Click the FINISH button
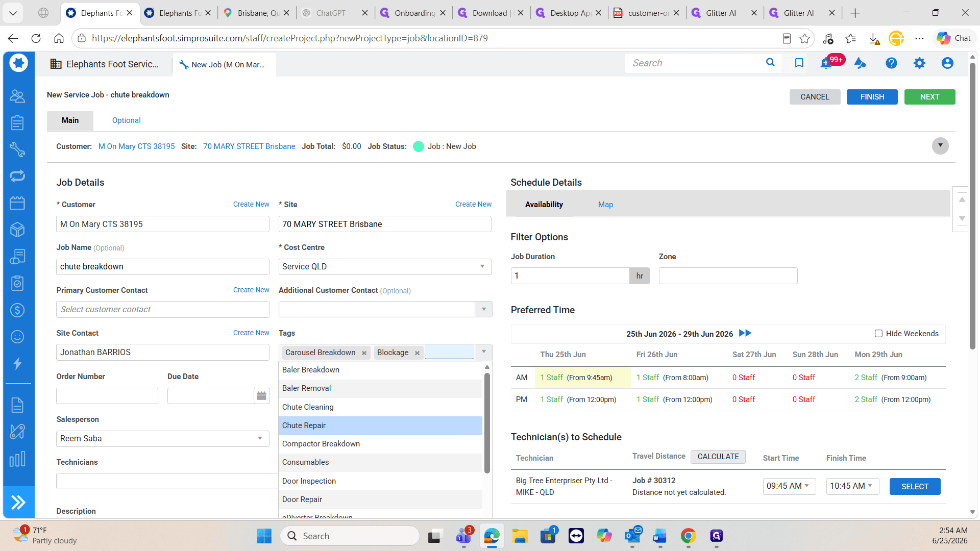 pos(872,97)
